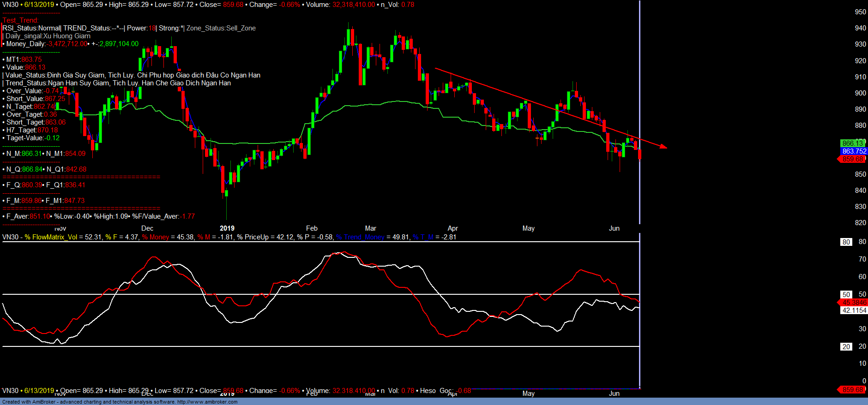Viewport: 868px width, 405px height.
Task: Click the red trendline arrowhead
Action: [x=664, y=147]
